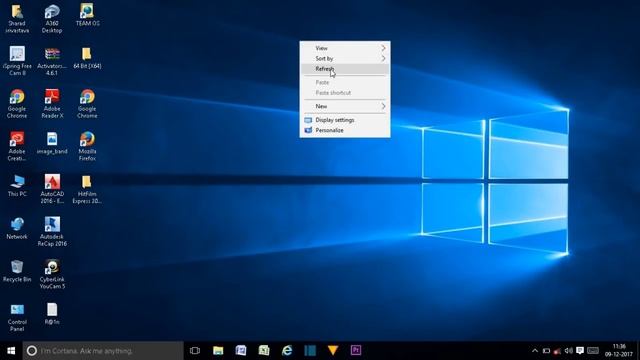
Task: Select the AutoCAD 2016 shortcut
Action: pyautogui.click(x=52, y=189)
